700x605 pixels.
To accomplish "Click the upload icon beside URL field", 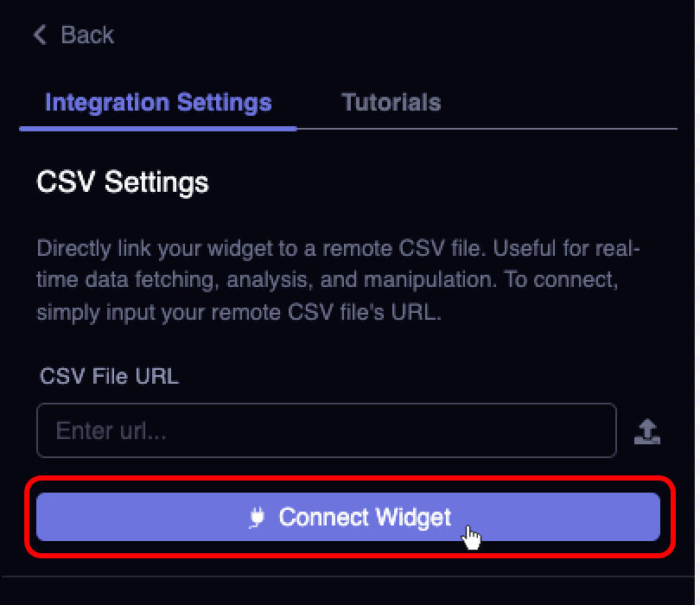I will coord(647,431).
